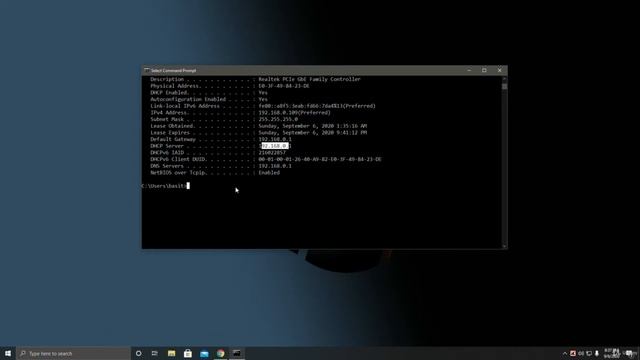Click the Subnet Mask value 255.255.255.0
This screenshot has width=640, height=360.
pyautogui.click(x=278, y=119)
